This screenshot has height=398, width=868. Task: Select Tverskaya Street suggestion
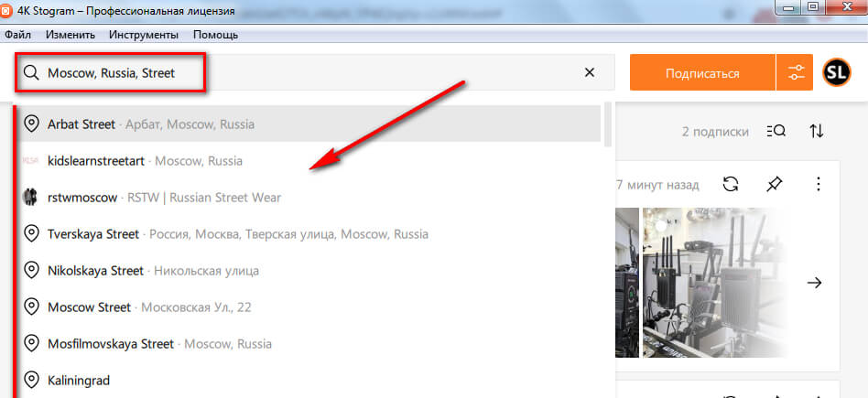pos(310,233)
